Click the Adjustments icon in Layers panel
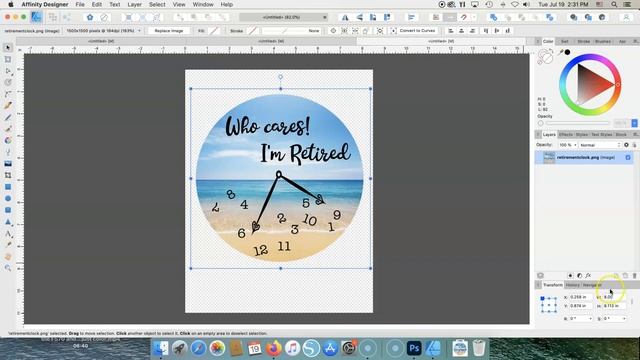Viewport: 640px width, 360px height. (579, 276)
